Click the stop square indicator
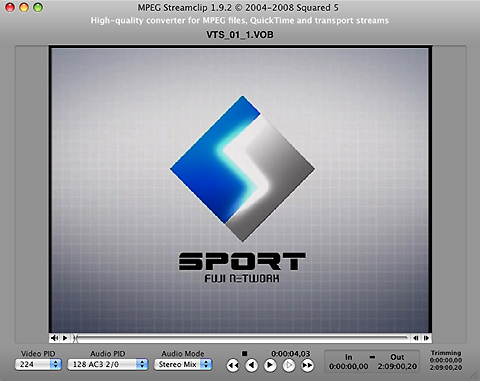Screen dimensions: 480x381 tap(244, 353)
